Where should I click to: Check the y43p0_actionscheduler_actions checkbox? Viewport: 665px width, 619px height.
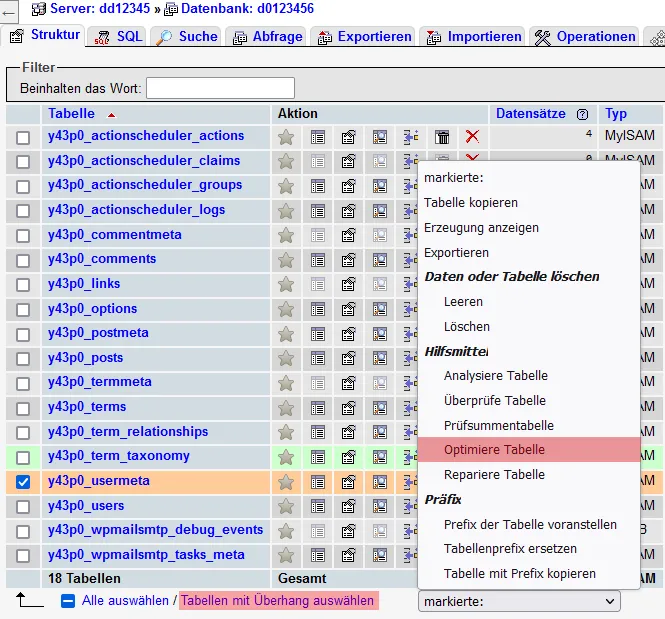coord(23,137)
